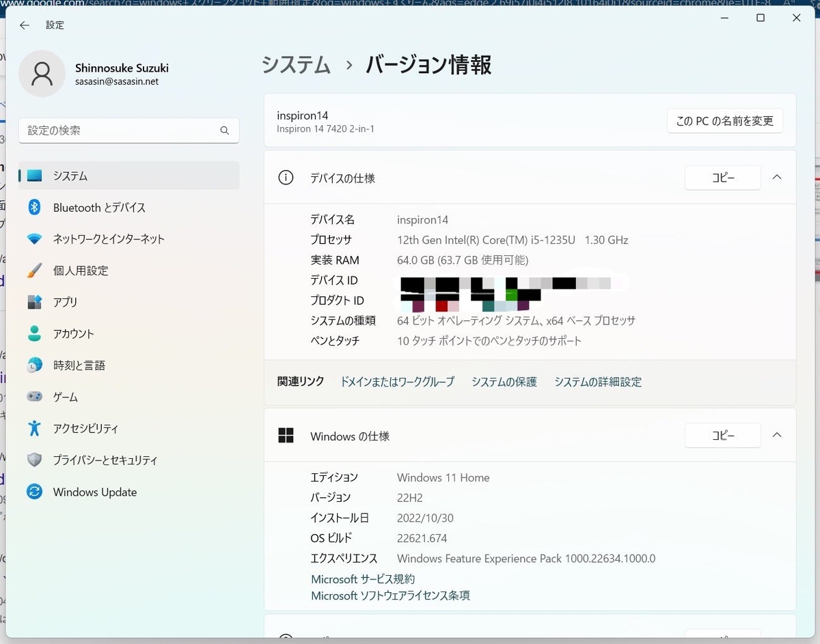Open 時刻と言語 settings
Image resolution: width=820 pixels, height=644 pixels.
[x=130, y=365]
